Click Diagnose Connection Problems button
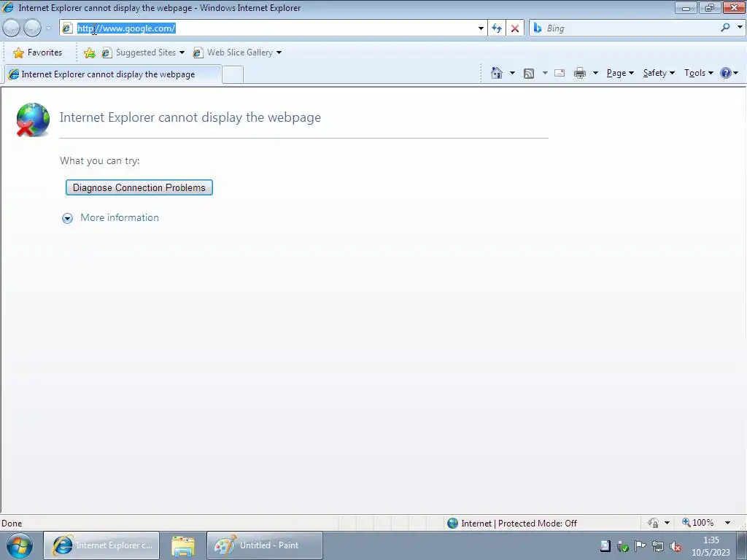Viewport: 747px width, 560px height. (x=139, y=187)
